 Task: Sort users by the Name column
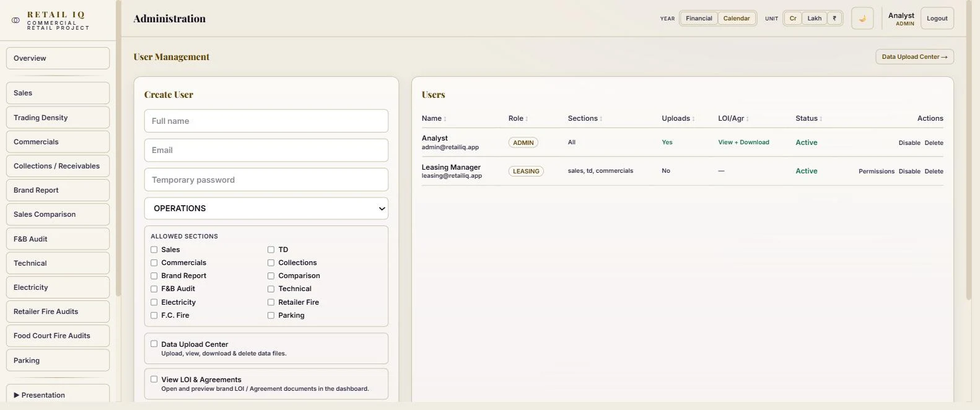coord(434,118)
